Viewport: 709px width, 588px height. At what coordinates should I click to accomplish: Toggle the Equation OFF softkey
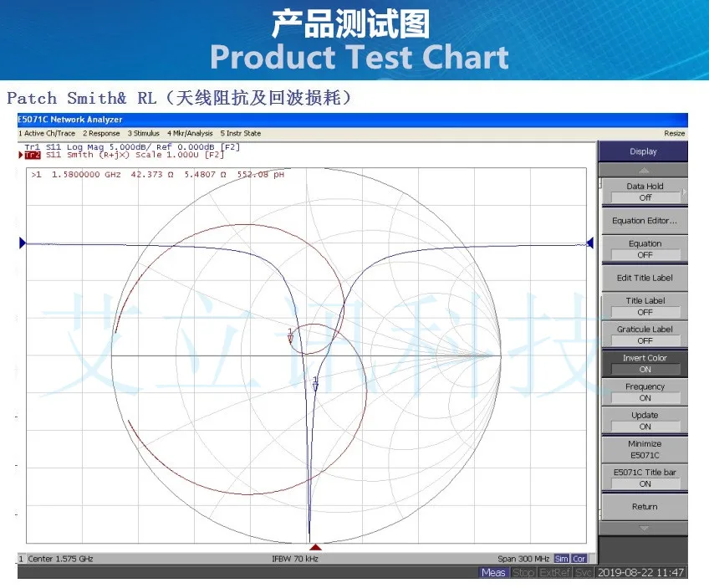tap(645, 249)
